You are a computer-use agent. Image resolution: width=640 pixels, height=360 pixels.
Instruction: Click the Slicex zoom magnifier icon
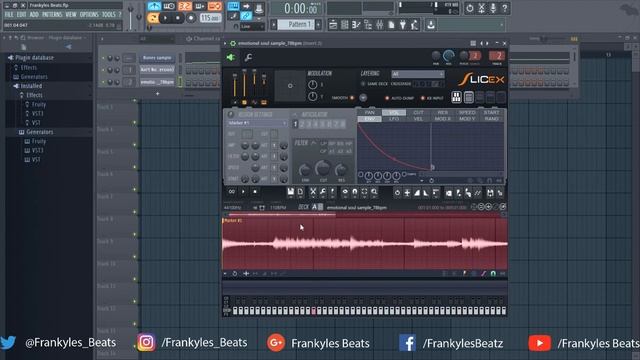point(374,192)
